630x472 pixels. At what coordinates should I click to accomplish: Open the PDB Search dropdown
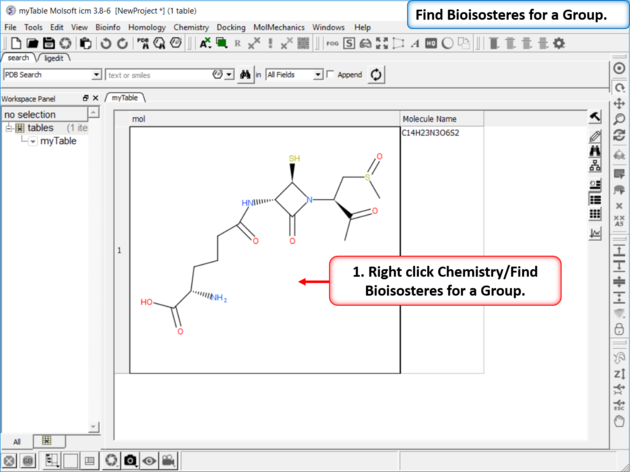click(x=96, y=75)
